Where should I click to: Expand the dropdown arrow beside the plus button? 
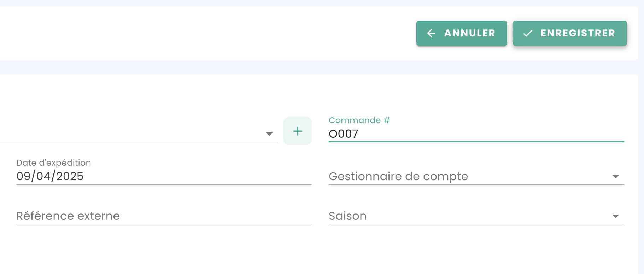pos(269,134)
